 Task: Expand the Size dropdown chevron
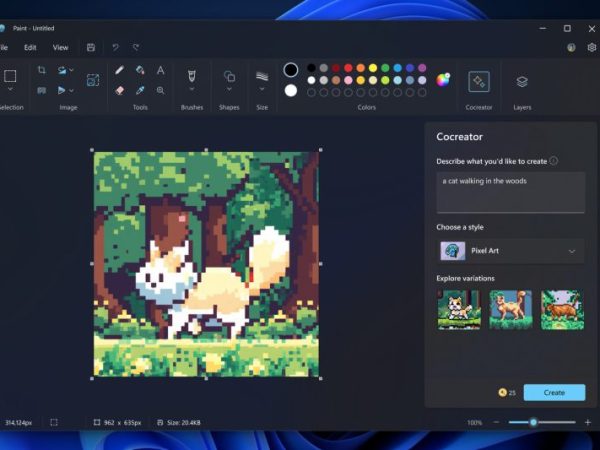(262, 90)
